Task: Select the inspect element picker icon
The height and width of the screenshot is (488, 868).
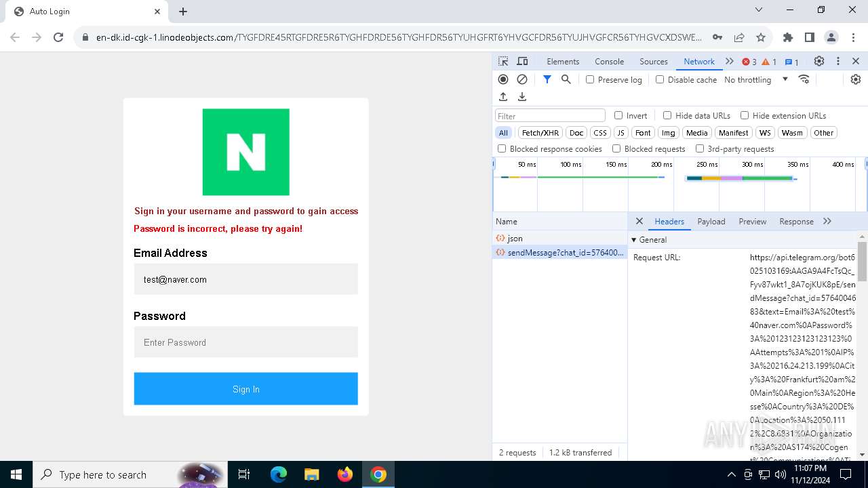Action: tap(503, 62)
